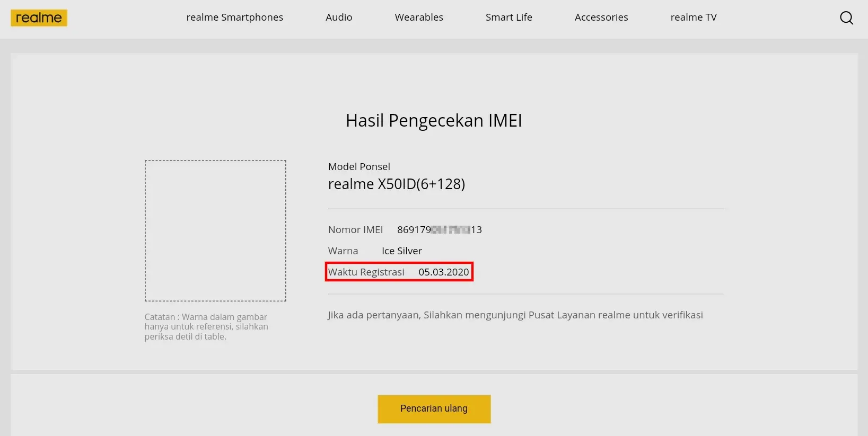Screen dimensions: 868x436
Task: Click the Nomor IMEI label
Action: 355,230
